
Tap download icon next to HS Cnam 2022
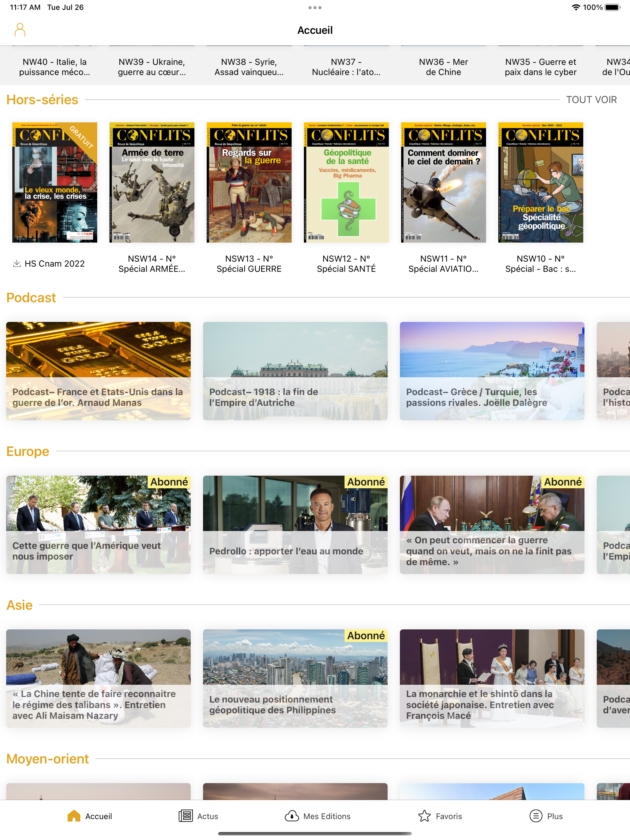(17, 263)
